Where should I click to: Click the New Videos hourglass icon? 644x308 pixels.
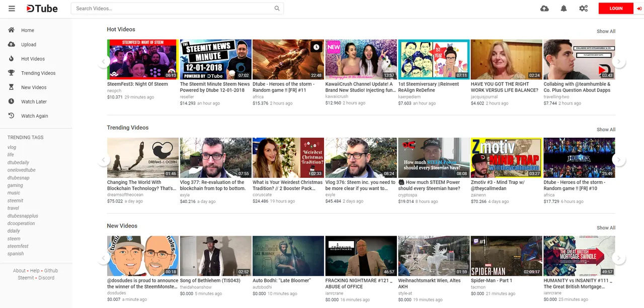[12, 87]
